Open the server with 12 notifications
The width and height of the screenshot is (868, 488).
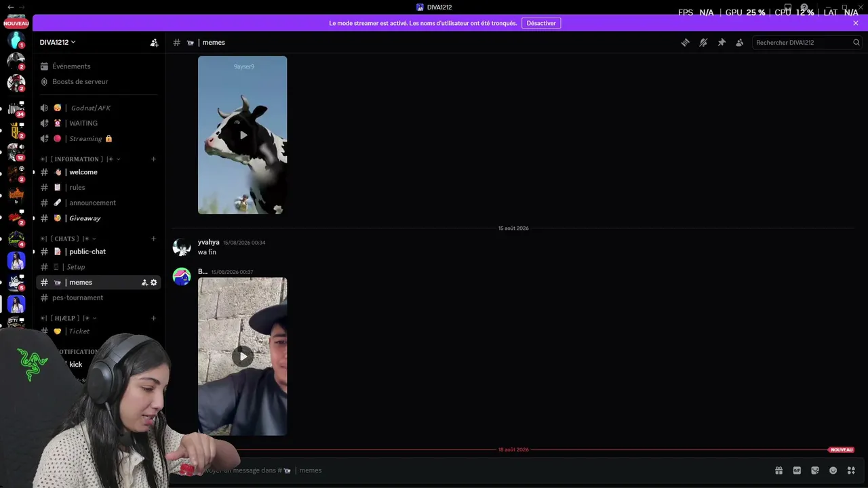point(16,152)
